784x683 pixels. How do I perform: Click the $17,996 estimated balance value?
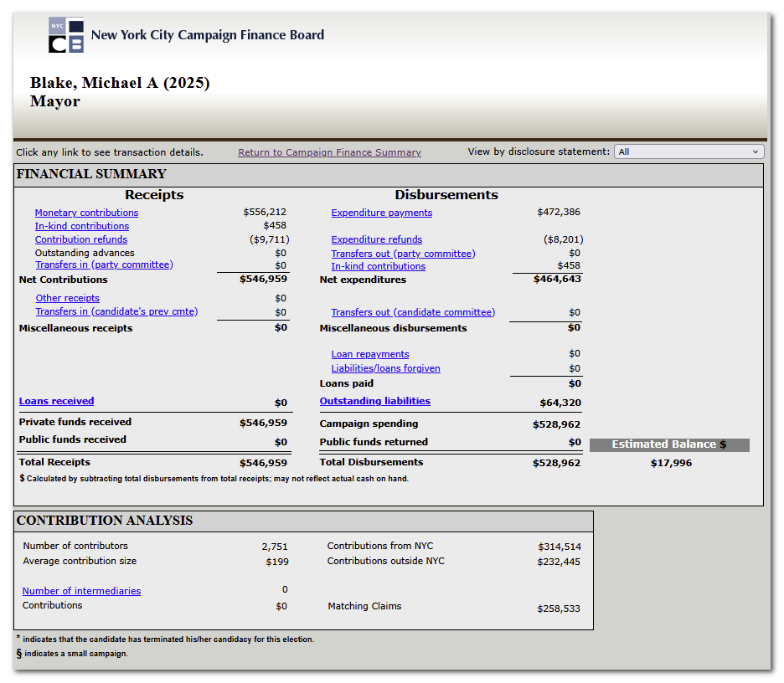(671, 463)
